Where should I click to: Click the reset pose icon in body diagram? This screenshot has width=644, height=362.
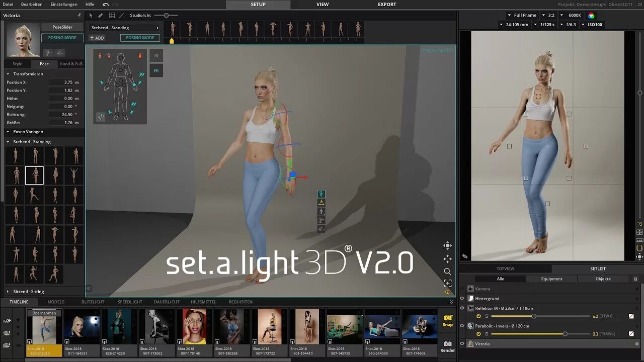(x=101, y=117)
